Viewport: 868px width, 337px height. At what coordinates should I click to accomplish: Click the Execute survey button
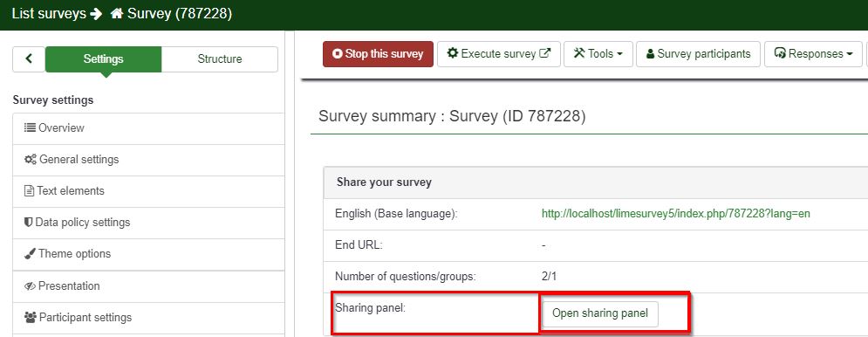click(499, 54)
